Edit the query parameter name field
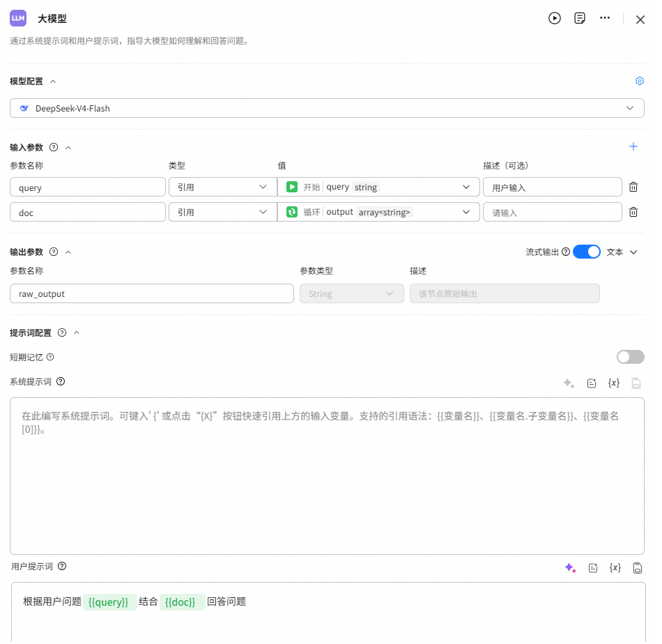The image size is (662, 644). [87, 187]
